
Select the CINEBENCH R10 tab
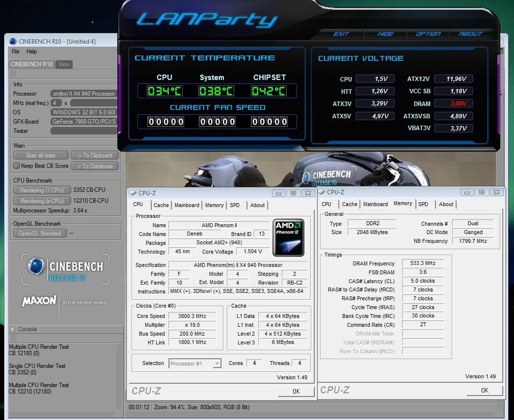pos(31,64)
